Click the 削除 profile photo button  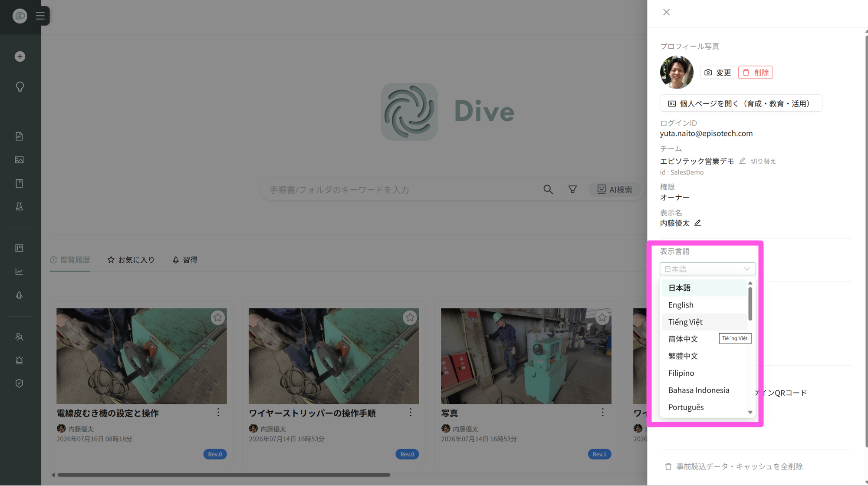(x=755, y=72)
